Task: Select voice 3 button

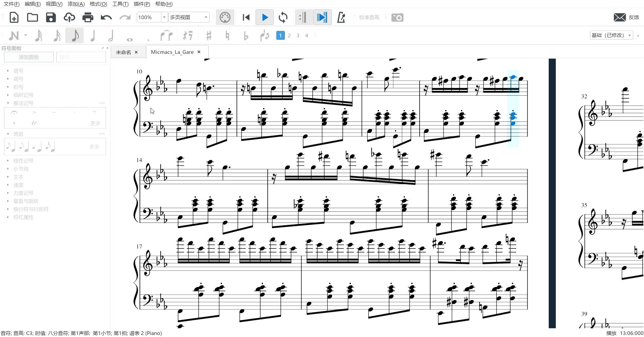Action: click(298, 35)
